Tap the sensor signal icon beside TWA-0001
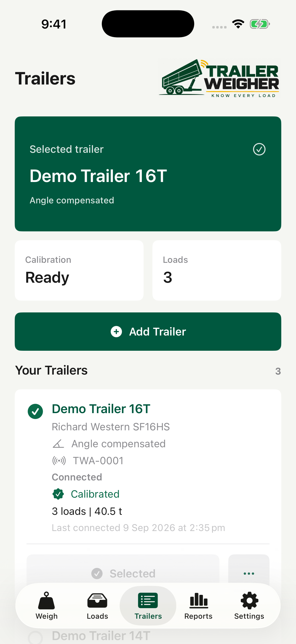The width and height of the screenshot is (296, 644). pyautogui.click(x=59, y=461)
